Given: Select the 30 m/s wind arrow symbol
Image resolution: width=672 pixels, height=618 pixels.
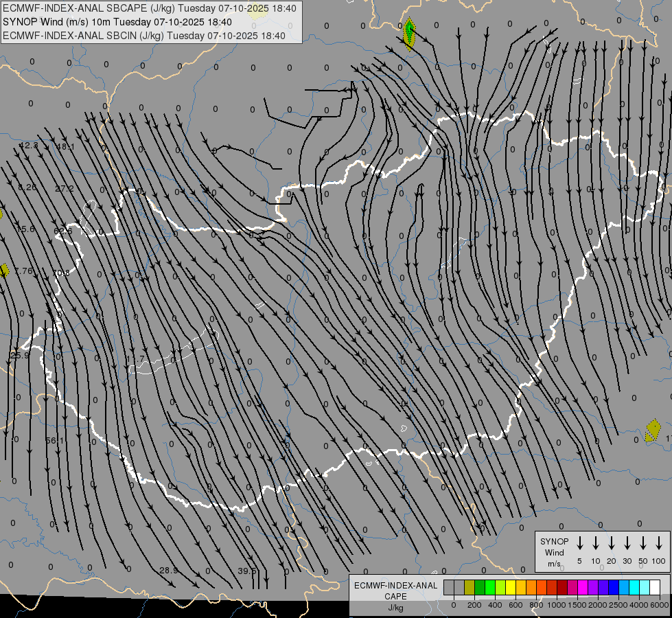Looking at the screenshot, I should [627, 544].
